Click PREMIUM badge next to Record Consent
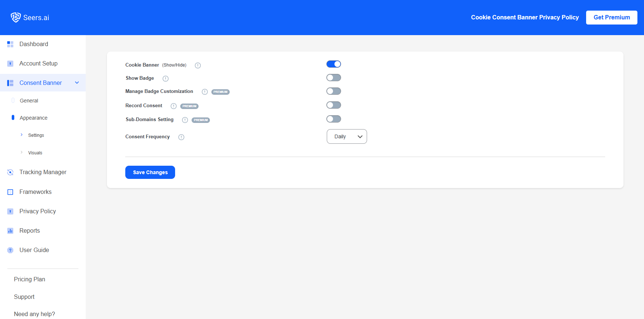The width and height of the screenshot is (644, 319). click(x=189, y=106)
